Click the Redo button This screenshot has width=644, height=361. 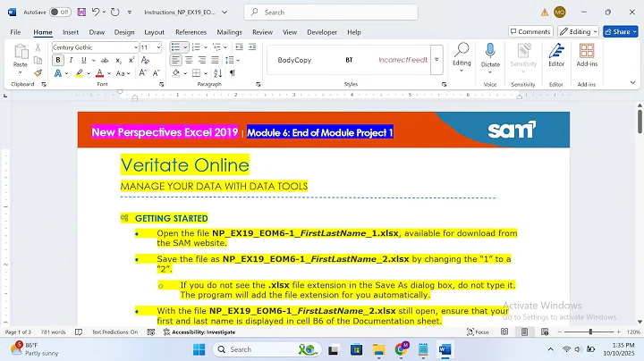[115, 13]
